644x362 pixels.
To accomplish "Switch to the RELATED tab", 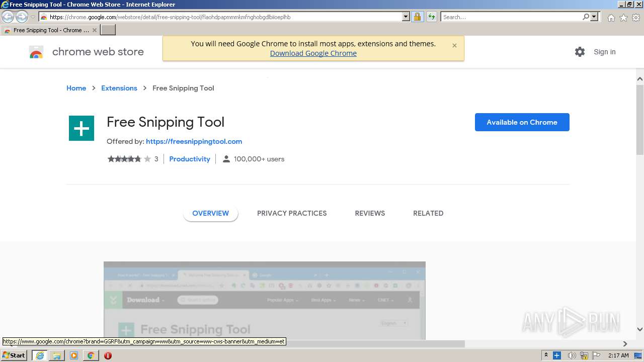I will 428,213.
